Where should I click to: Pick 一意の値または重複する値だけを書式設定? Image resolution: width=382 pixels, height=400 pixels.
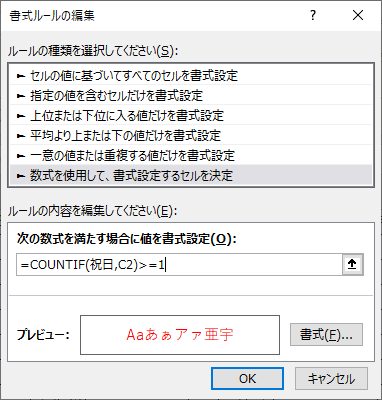click(190, 155)
